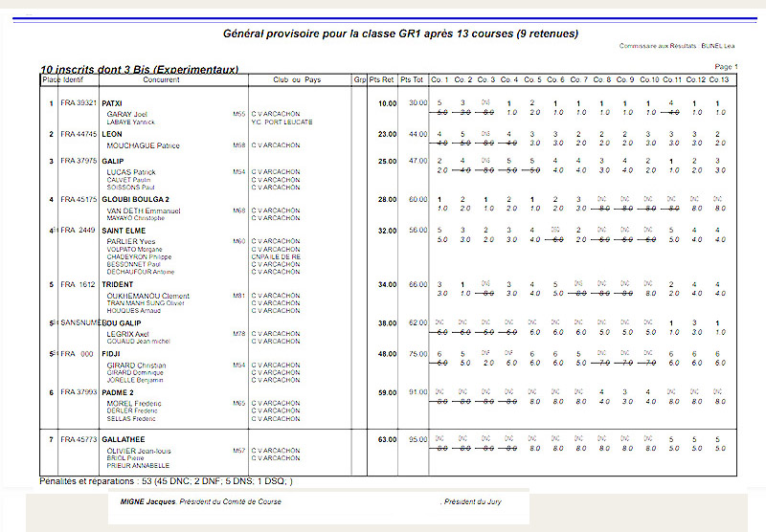Image resolution: width=766 pixels, height=532 pixels.
Task: Select boat name TRIDENT
Action: [x=117, y=284]
